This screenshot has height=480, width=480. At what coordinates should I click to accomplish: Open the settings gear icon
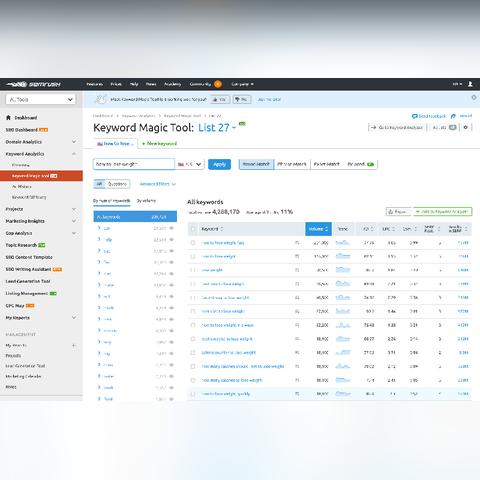(x=466, y=127)
